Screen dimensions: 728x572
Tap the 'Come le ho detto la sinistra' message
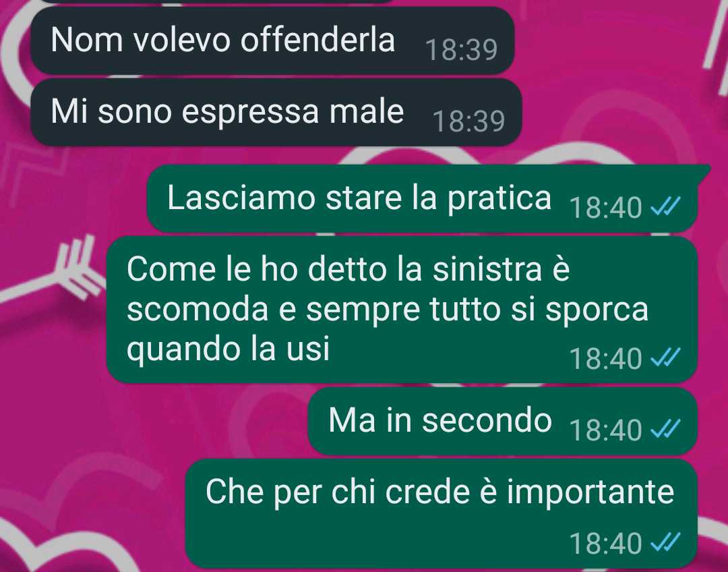(402, 310)
